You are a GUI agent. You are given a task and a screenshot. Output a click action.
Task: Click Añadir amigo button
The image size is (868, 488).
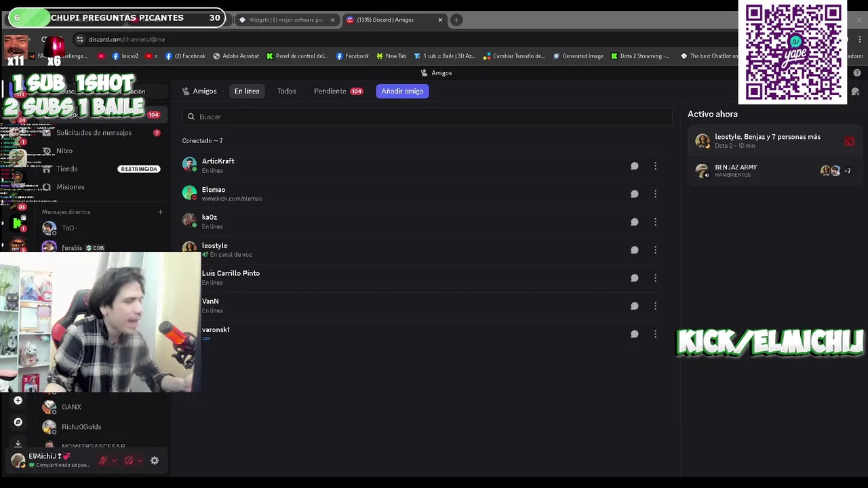click(402, 91)
